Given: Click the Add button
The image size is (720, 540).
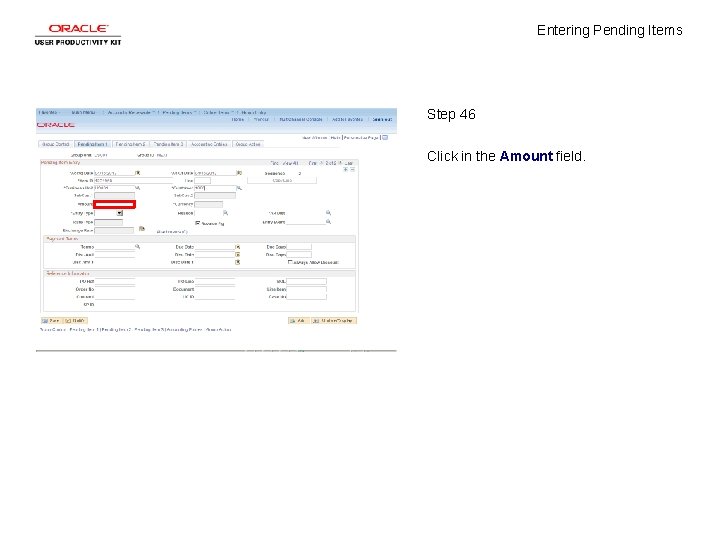Looking at the screenshot, I should (x=298, y=321).
